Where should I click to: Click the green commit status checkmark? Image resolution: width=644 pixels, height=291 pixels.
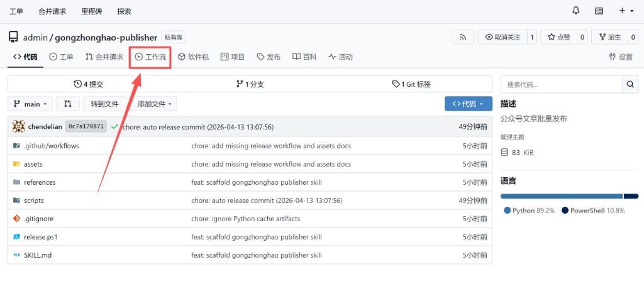(x=114, y=127)
